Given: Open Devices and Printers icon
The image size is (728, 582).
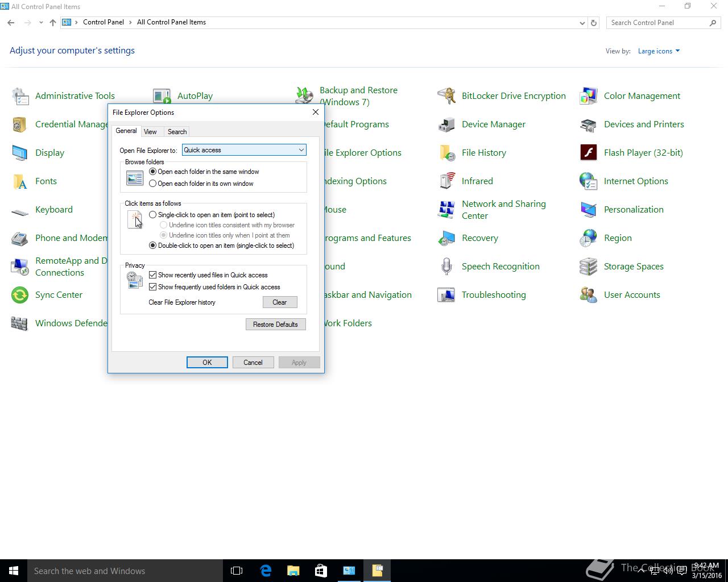Looking at the screenshot, I should tap(589, 124).
